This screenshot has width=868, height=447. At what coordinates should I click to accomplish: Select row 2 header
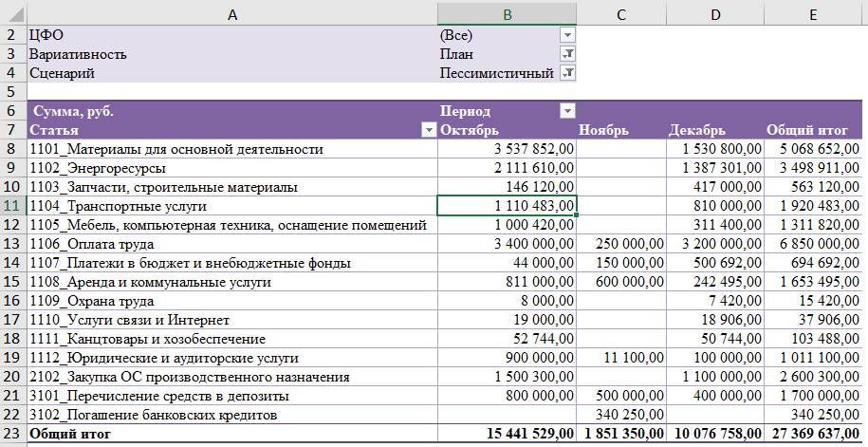[x=12, y=35]
